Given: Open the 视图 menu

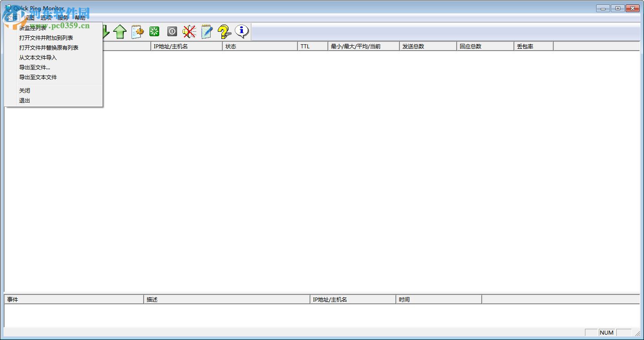Looking at the screenshot, I should (29, 18).
